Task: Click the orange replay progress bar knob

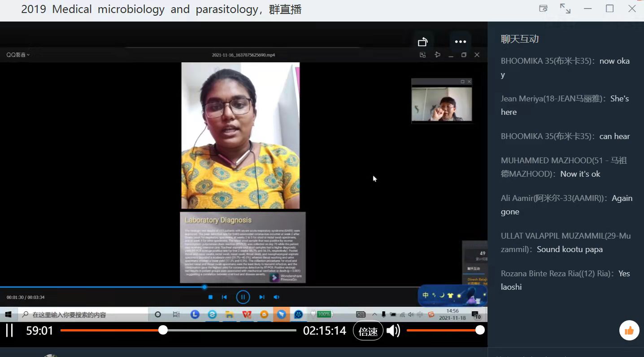Action: tap(163, 331)
